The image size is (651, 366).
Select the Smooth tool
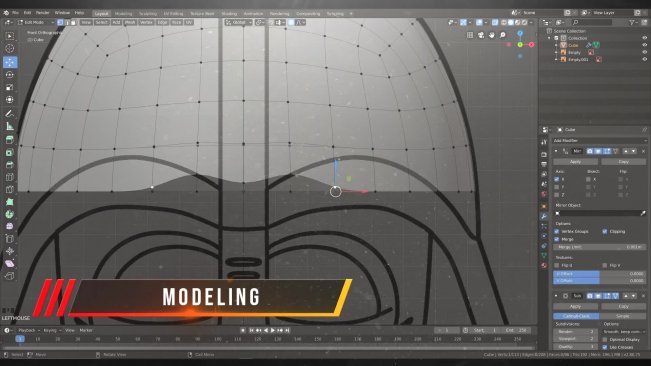point(10,226)
